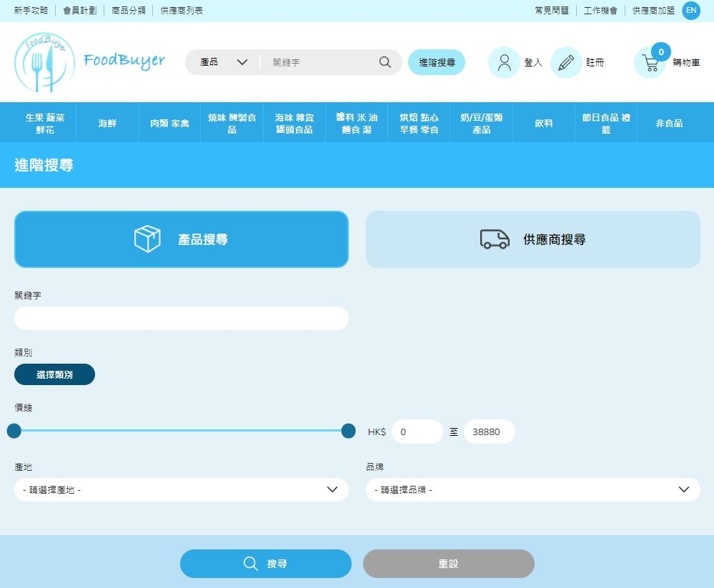Viewport: 714px width, 588px height.
Task: Click the blue 搜尋 button
Action: point(265,564)
